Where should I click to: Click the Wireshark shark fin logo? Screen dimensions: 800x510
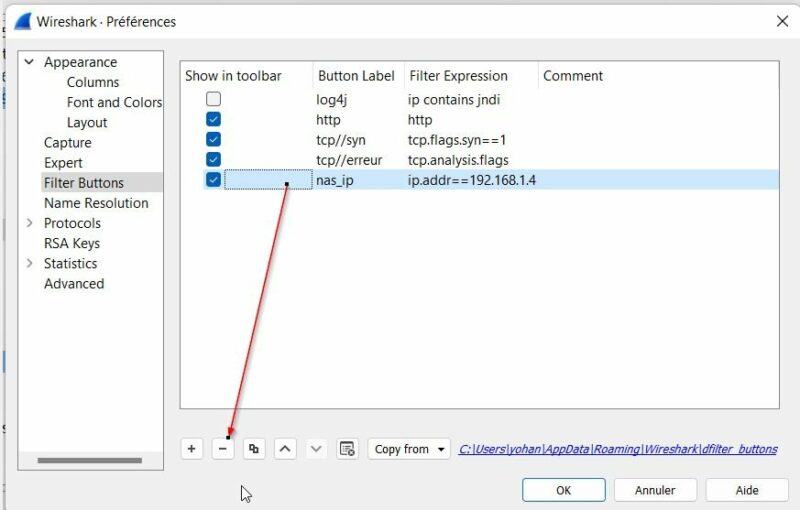click(23, 22)
